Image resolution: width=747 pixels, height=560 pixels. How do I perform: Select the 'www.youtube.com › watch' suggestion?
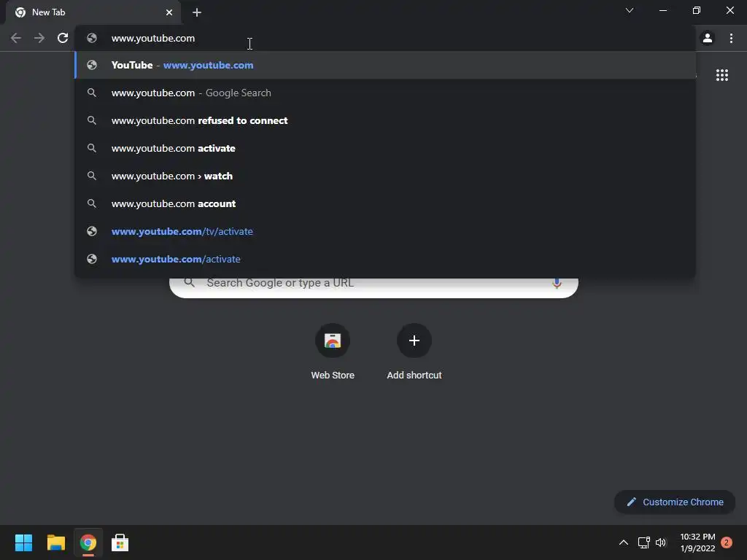(x=385, y=176)
